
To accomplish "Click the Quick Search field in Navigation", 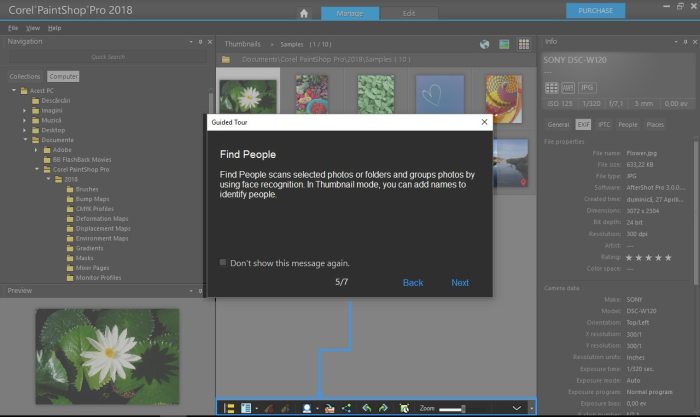I will pos(108,57).
